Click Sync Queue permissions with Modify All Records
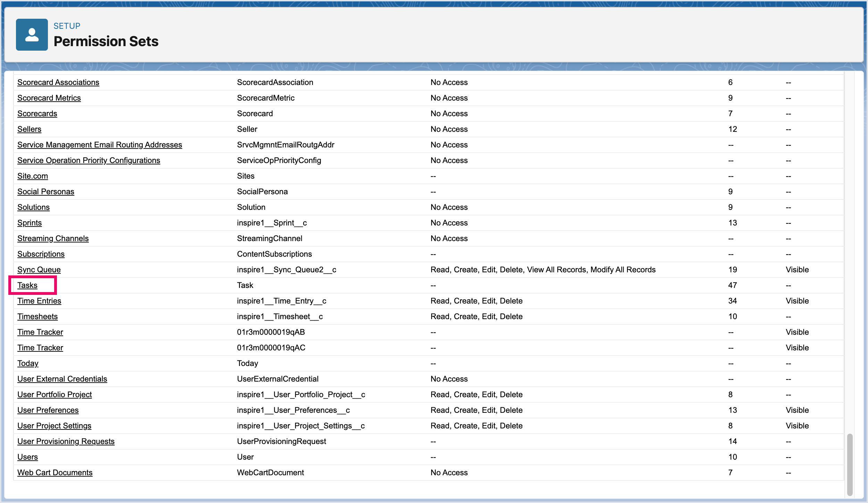Image resolution: width=868 pixels, height=503 pixels. tap(543, 270)
